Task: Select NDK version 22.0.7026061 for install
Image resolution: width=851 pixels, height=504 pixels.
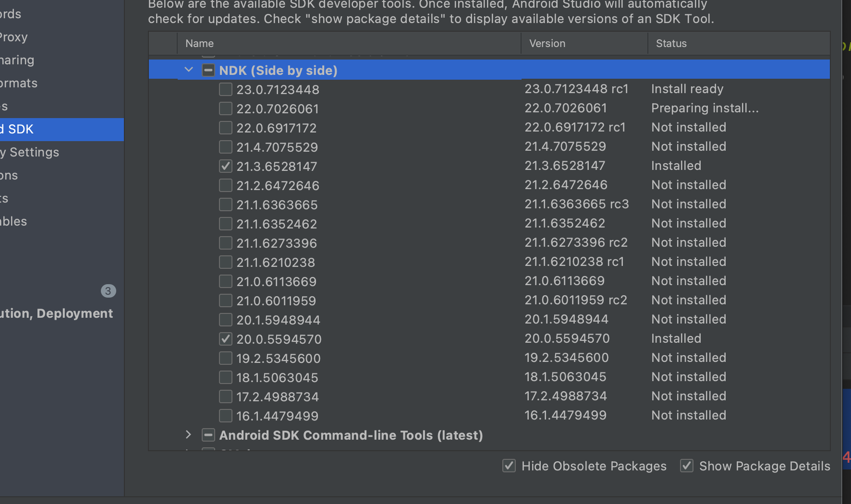Action: (225, 108)
